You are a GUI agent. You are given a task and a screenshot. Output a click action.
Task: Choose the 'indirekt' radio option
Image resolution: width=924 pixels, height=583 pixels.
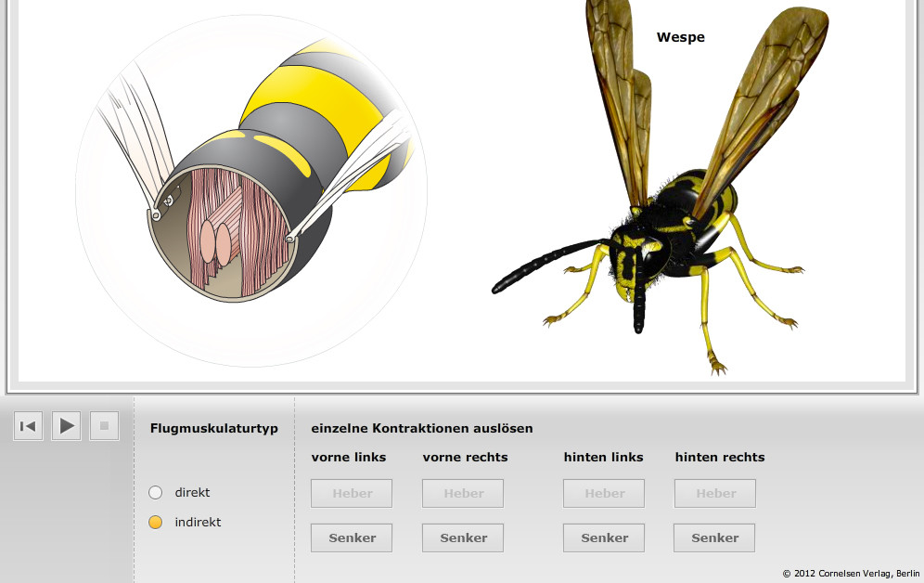[x=156, y=523]
